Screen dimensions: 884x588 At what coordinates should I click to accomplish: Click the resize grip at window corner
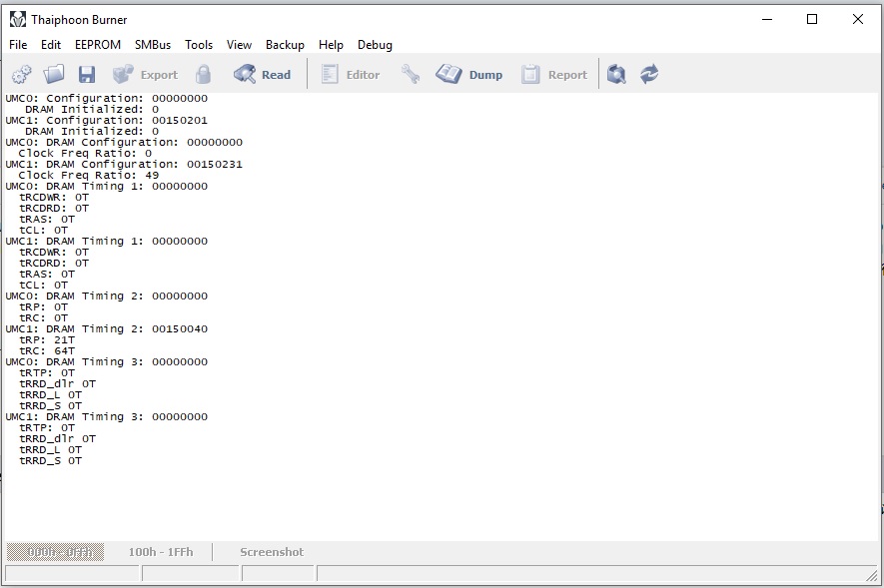872,576
